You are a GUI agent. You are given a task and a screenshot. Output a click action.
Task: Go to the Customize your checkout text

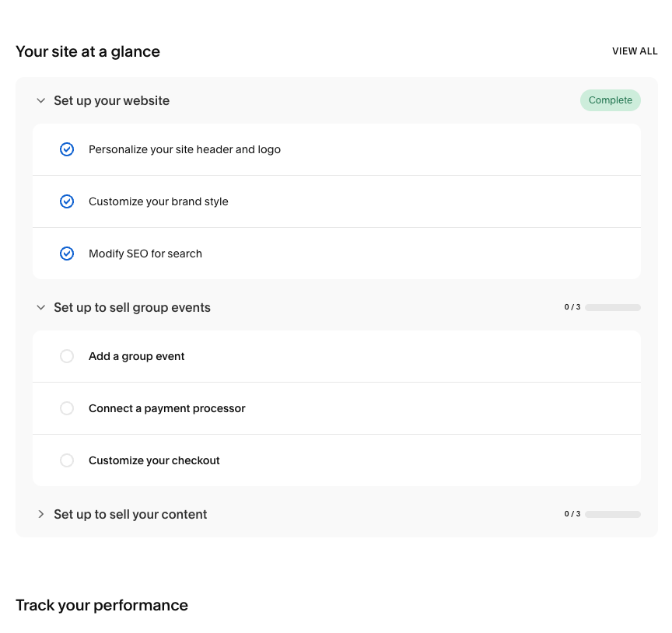(154, 460)
